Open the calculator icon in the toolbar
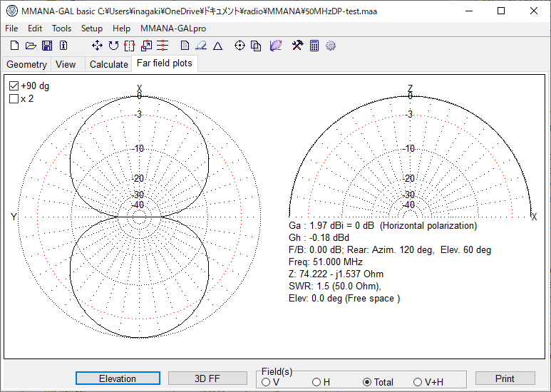The width and height of the screenshot is (551, 392). [x=314, y=46]
